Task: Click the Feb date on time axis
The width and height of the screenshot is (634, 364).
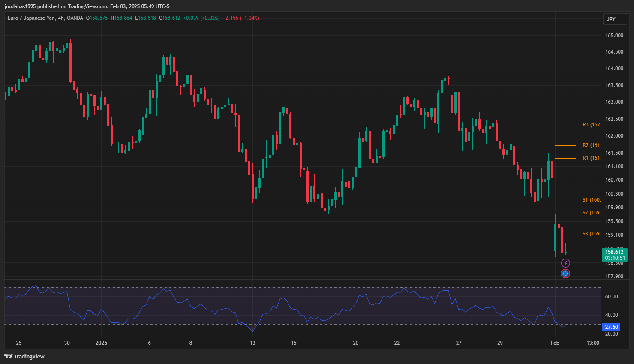Action: (555, 343)
